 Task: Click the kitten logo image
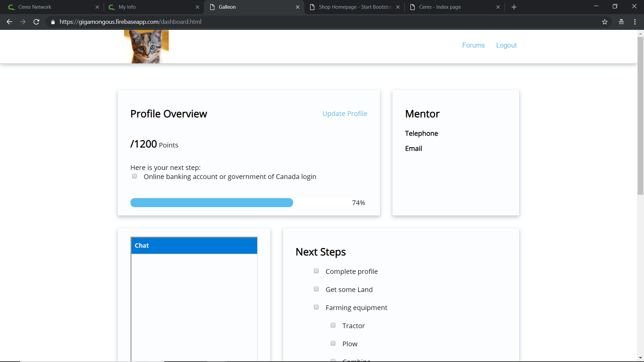click(146, 47)
